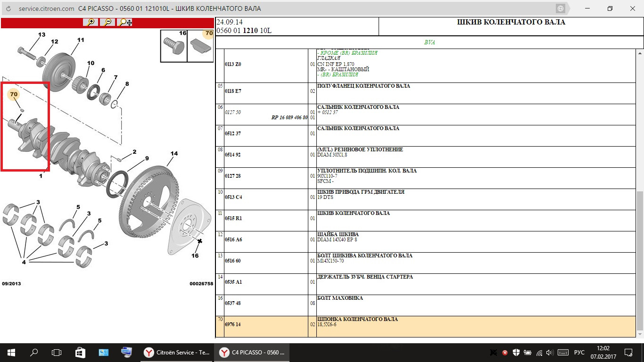
Task: Open Windows taskbar search
Action: (34, 353)
